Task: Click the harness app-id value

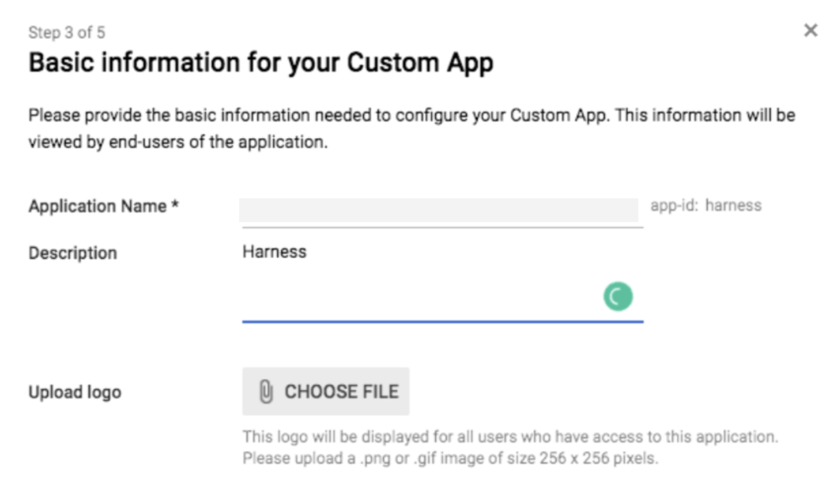Action: click(733, 205)
